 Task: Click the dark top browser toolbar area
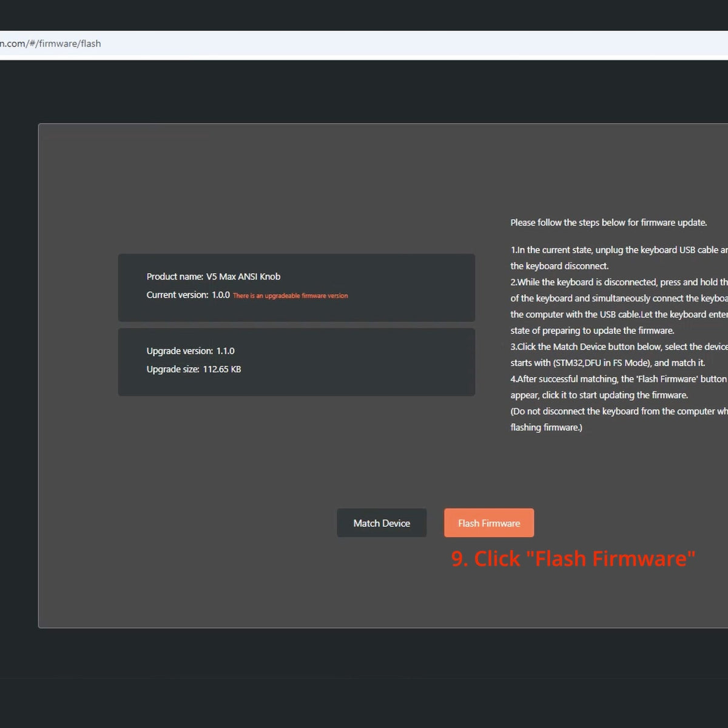pos(364,15)
